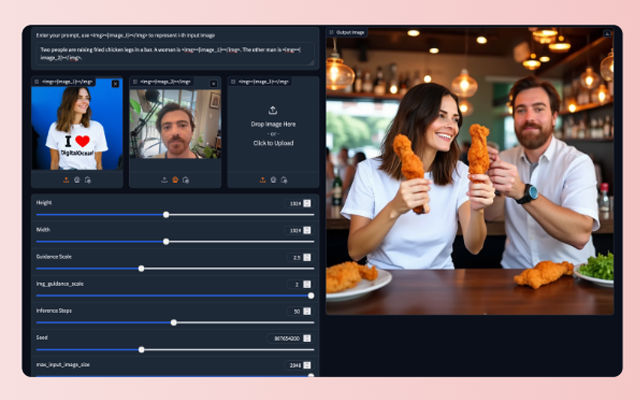Click the download icon on the output image
Screen dimensions: 640x400
pyautogui.click(x=607, y=34)
